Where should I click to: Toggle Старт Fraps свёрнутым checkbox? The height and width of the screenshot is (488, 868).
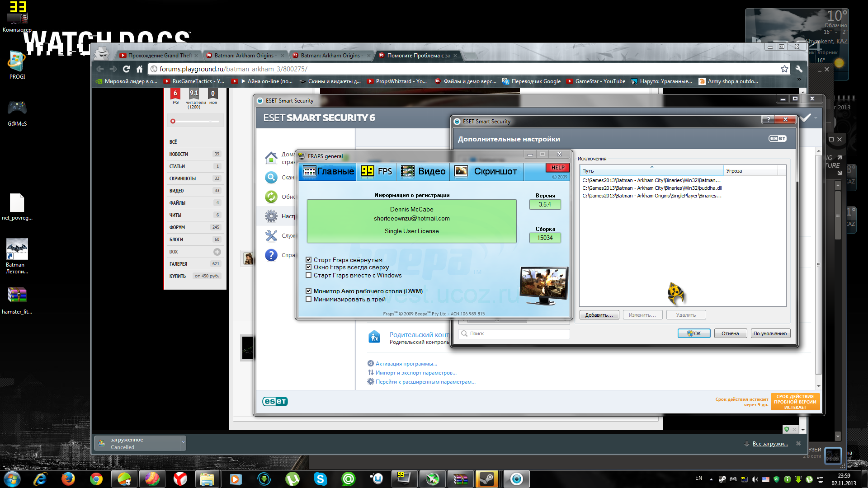(309, 260)
